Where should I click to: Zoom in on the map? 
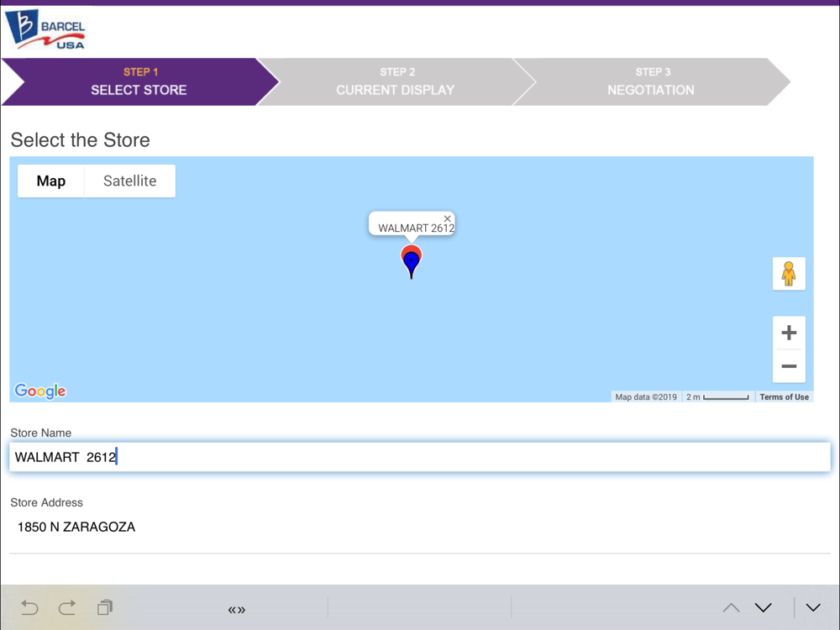789,333
